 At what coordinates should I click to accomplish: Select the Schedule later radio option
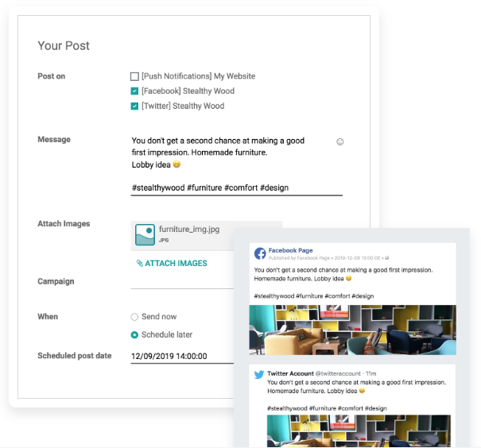point(134,335)
